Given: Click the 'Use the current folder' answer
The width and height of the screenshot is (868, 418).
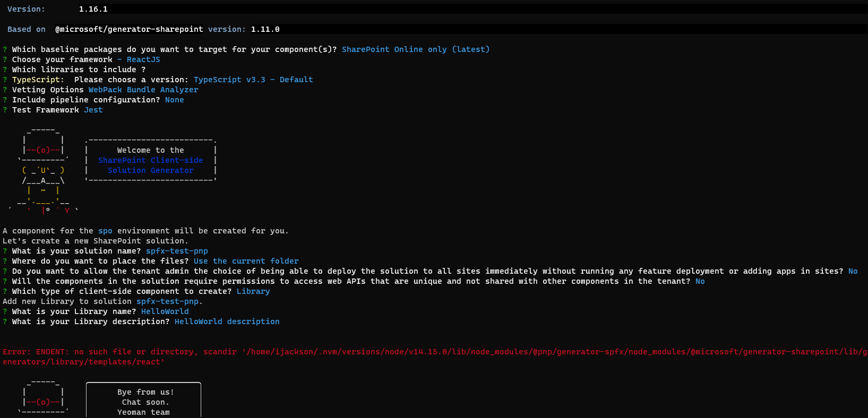Looking at the screenshot, I should [x=246, y=261].
